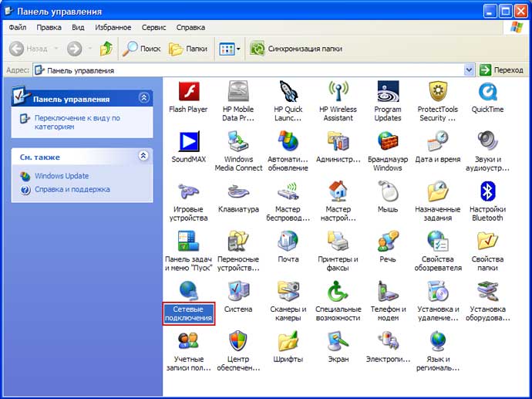Click the Переход go button
Screen dimensions: 532x399
coord(501,70)
